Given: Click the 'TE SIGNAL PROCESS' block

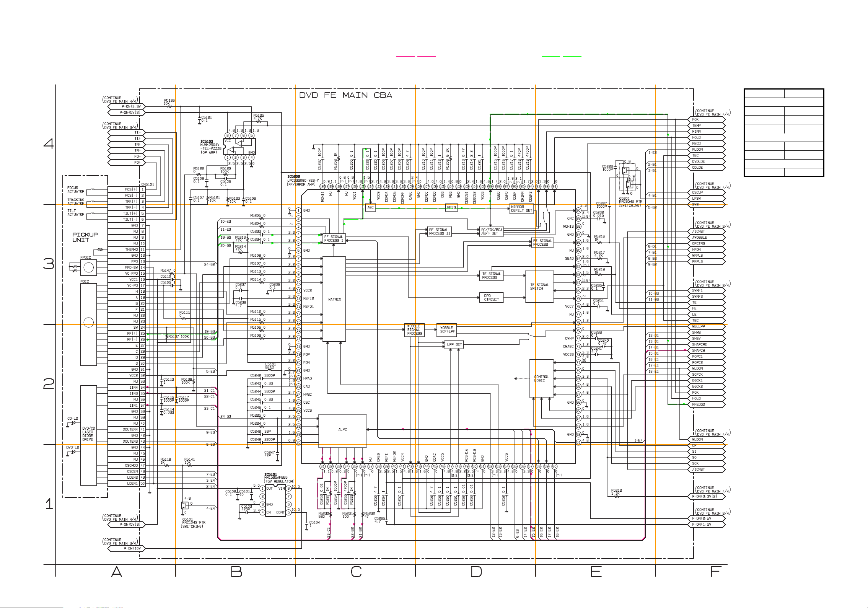Looking at the screenshot, I should coord(491,275).
